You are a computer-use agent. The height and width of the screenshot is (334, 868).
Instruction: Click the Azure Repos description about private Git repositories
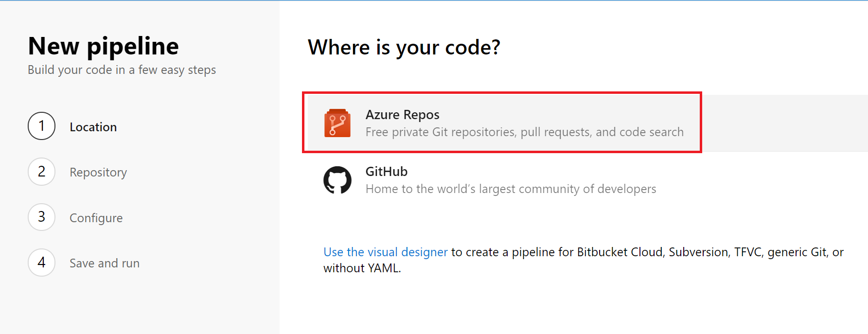pos(524,132)
